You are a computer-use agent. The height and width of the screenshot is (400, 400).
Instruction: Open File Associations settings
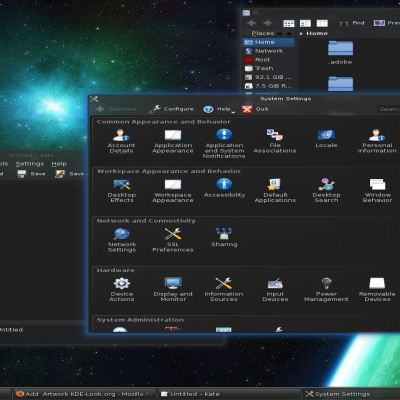(x=275, y=141)
